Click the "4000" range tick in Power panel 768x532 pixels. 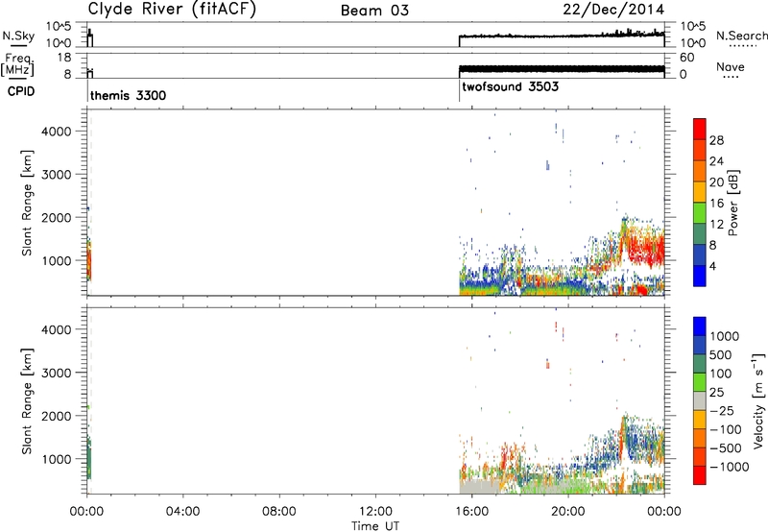pos(56,132)
